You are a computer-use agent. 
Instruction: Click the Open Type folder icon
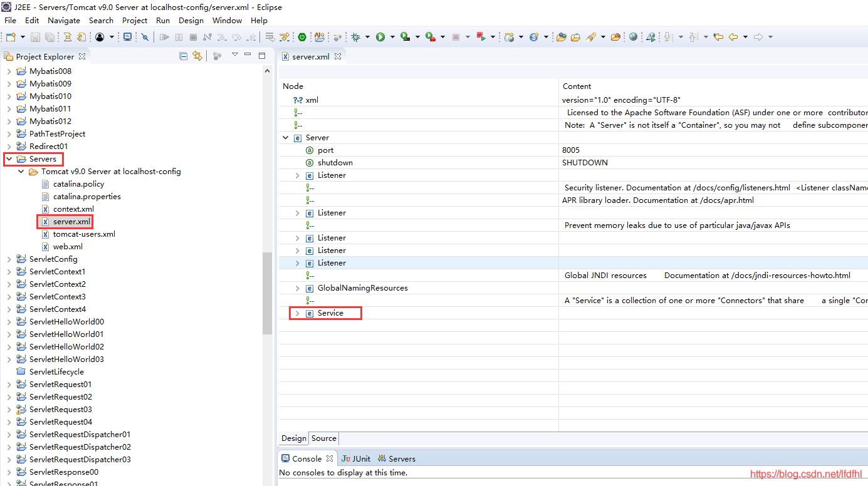561,38
